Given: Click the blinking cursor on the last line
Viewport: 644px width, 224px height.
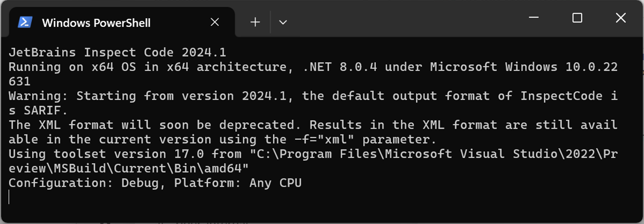Looking at the screenshot, I should tap(10, 197).
